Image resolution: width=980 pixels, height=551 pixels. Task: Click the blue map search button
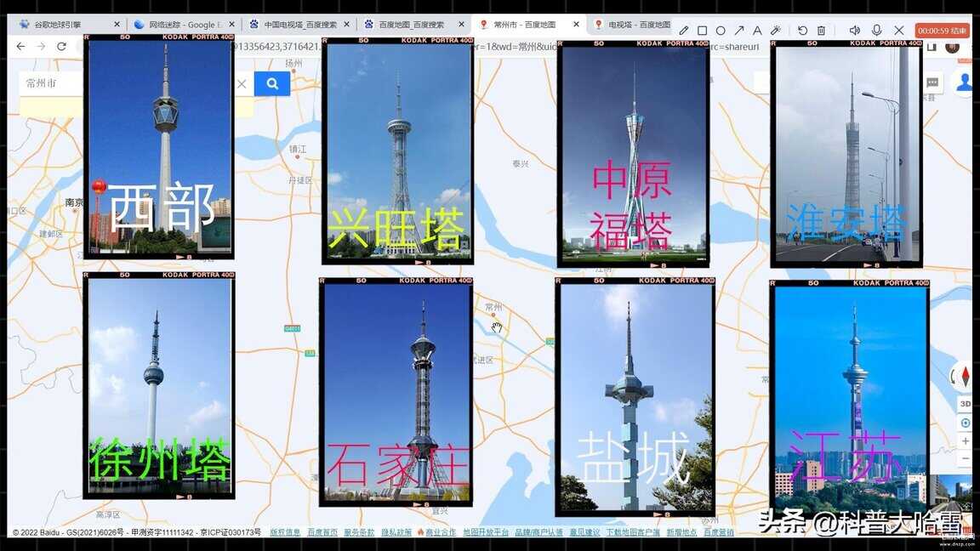tap(272, 83)
